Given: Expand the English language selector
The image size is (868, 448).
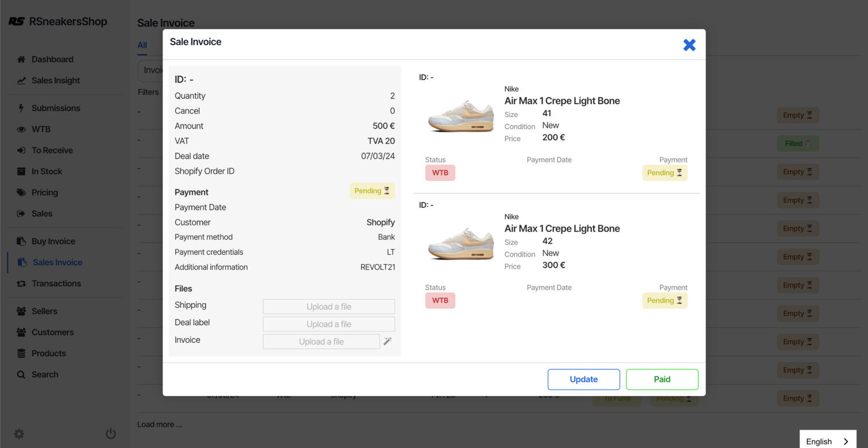Looking at the screenshot, I should tap(827, 441).
